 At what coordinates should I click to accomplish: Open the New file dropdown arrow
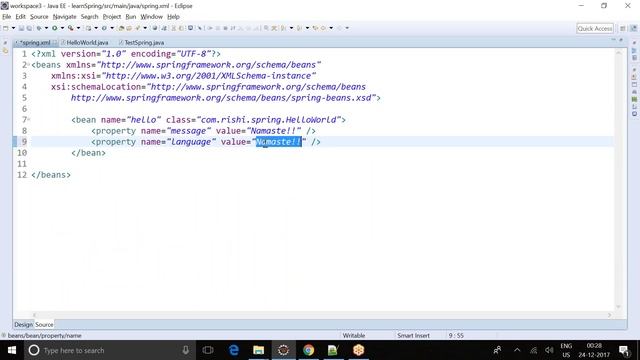(x=13, y=28)
